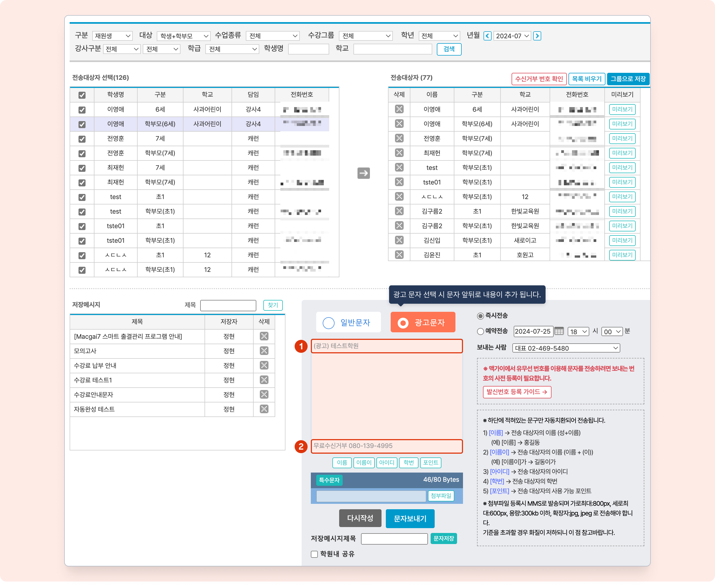Click the right arrow to move selected recipients

point(363,173)
